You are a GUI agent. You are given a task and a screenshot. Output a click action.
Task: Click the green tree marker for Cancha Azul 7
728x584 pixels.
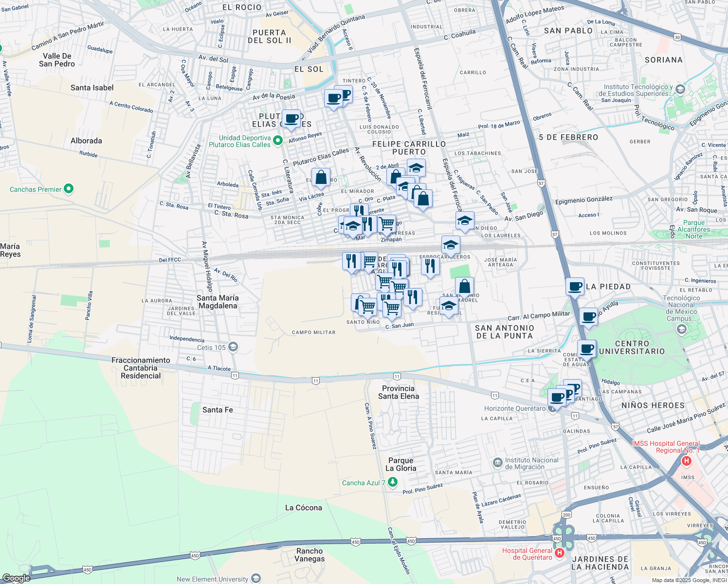[x=392, y=482]
